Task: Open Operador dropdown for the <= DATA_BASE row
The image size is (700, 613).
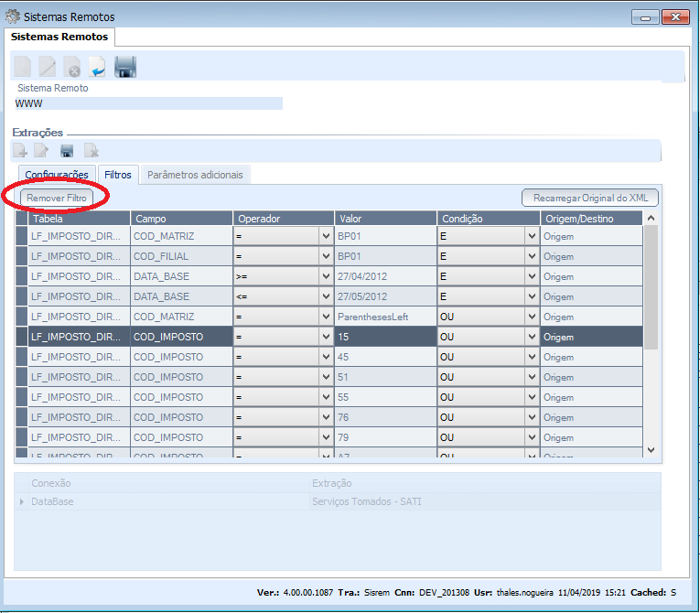Action: pyautogui.click(x=327, y=296)
